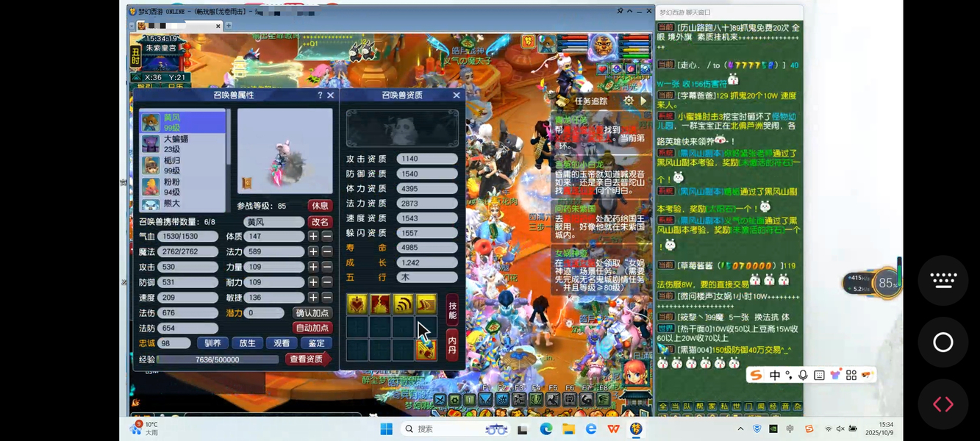Expand the system tray hidden icons chevron
This screenshot has width=980, height=441.
[x=741, y=429]
